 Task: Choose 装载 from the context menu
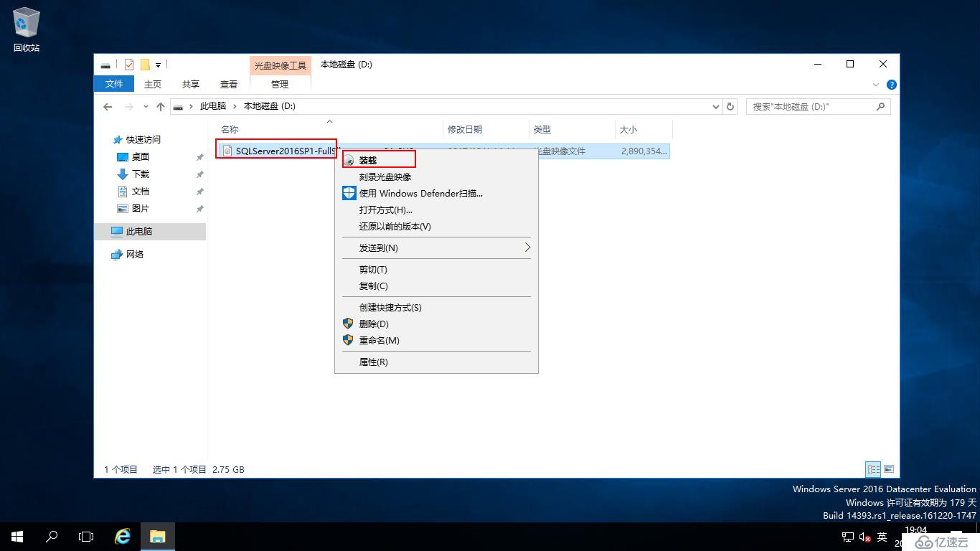pos(436,161)
